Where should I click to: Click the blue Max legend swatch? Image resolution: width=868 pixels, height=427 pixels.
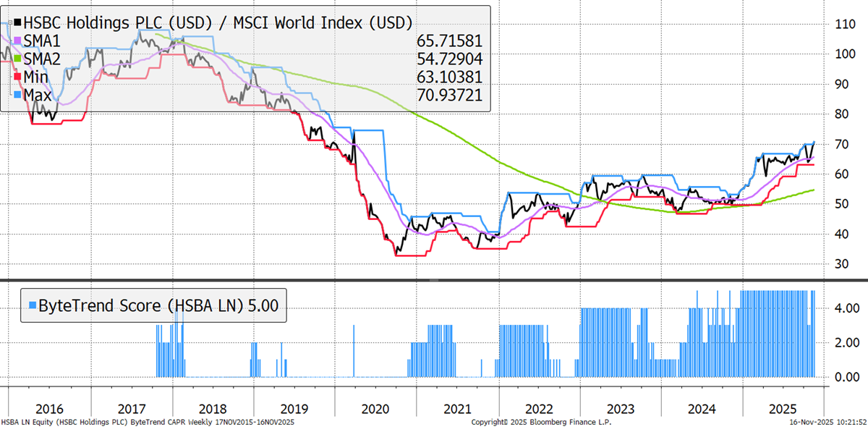click(17, 95)
